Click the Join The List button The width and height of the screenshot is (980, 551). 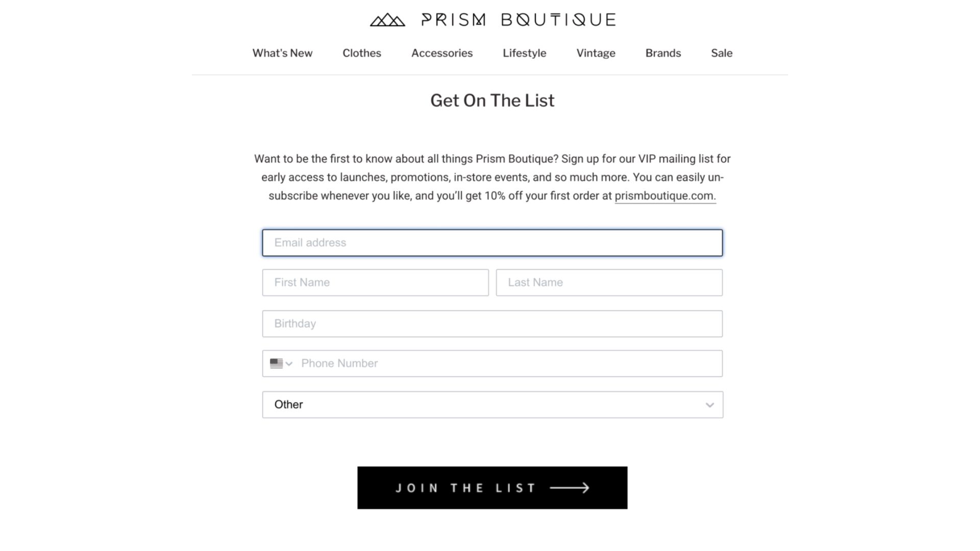point(493,488)
